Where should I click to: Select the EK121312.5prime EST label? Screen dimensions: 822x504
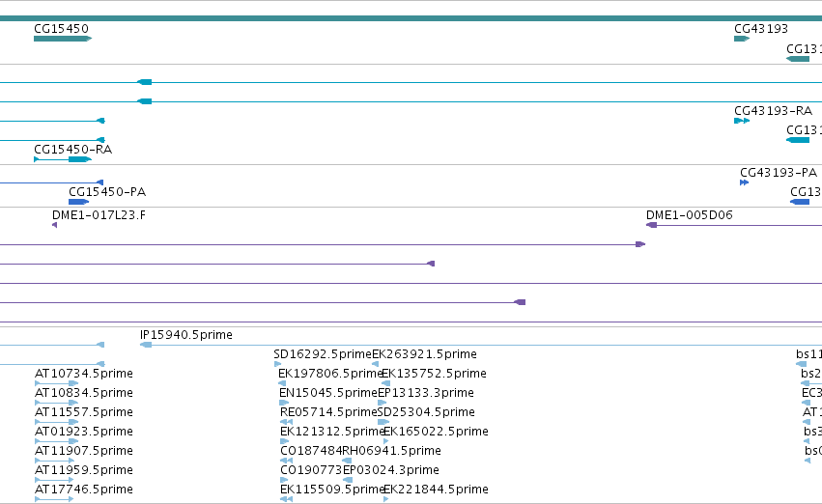click(x=332, y=432)
